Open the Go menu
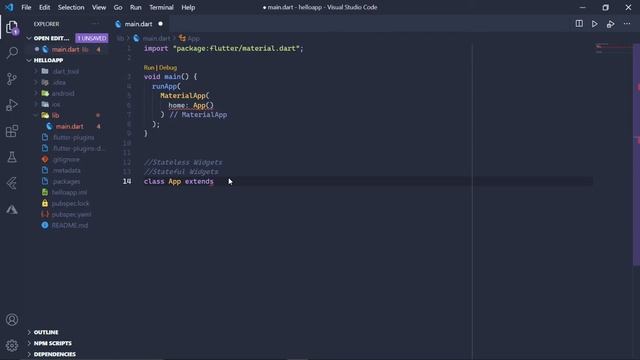Screen dimensions: 640x360 118,7
